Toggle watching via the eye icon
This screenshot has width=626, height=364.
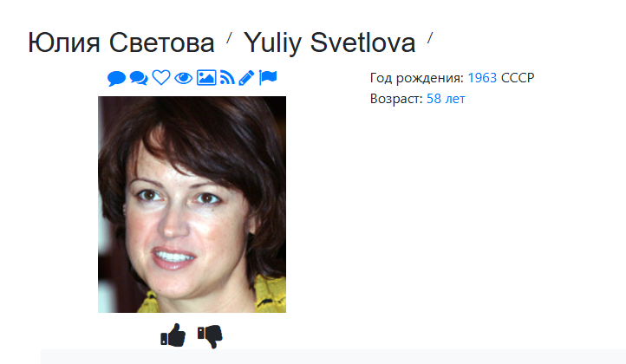[184, 78]
